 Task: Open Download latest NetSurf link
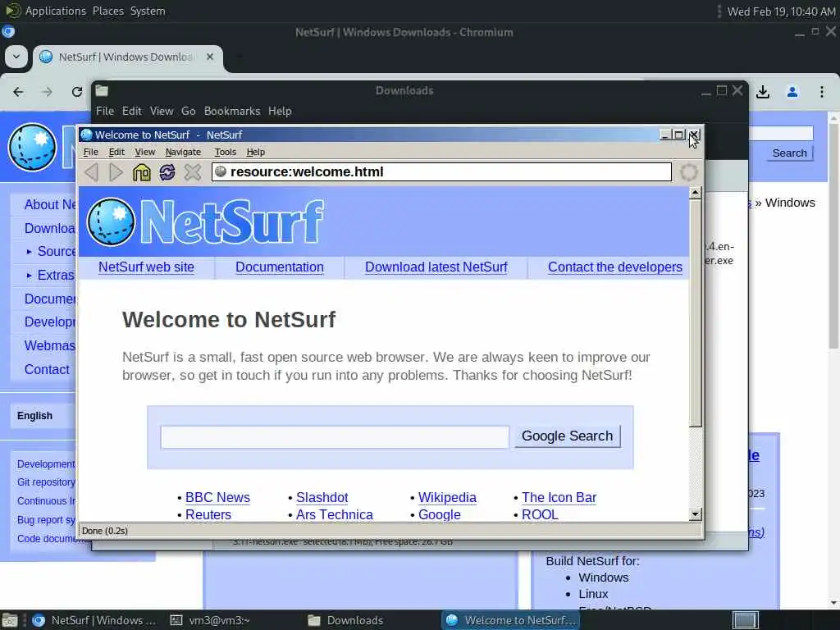tap(436, 267)
